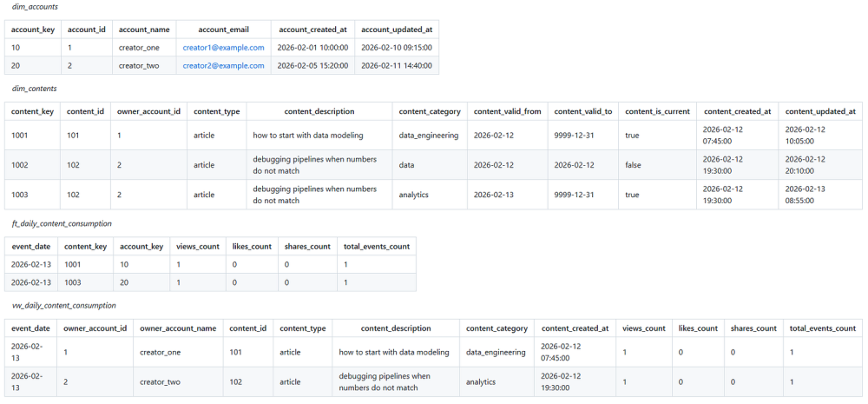Click "content_description" header in dim_contents
868x404 pixels.
[319, 111]
